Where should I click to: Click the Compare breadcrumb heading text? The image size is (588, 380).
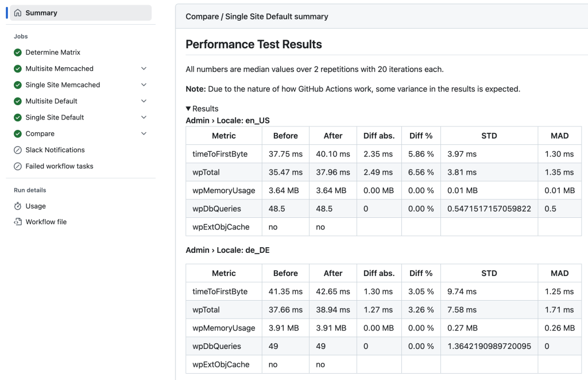tap(200, 17)
